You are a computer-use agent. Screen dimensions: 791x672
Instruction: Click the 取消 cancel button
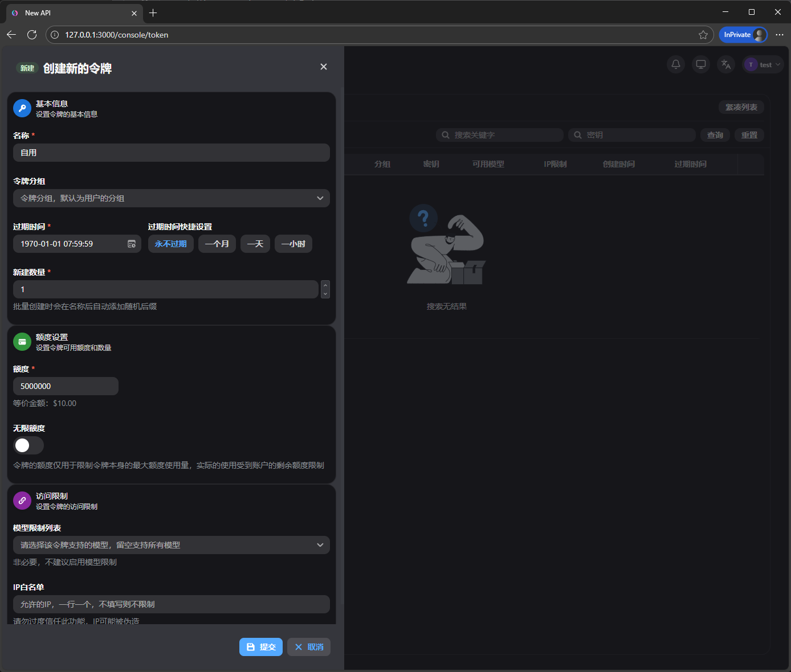point(309,647)
